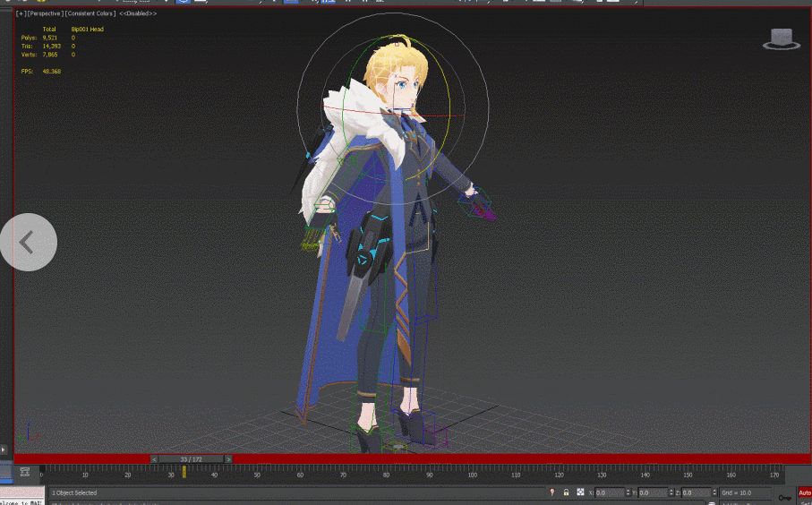This screenshot has width=812, height=505.
Task: Click the X coordinate input field
Action: [608, 492]
